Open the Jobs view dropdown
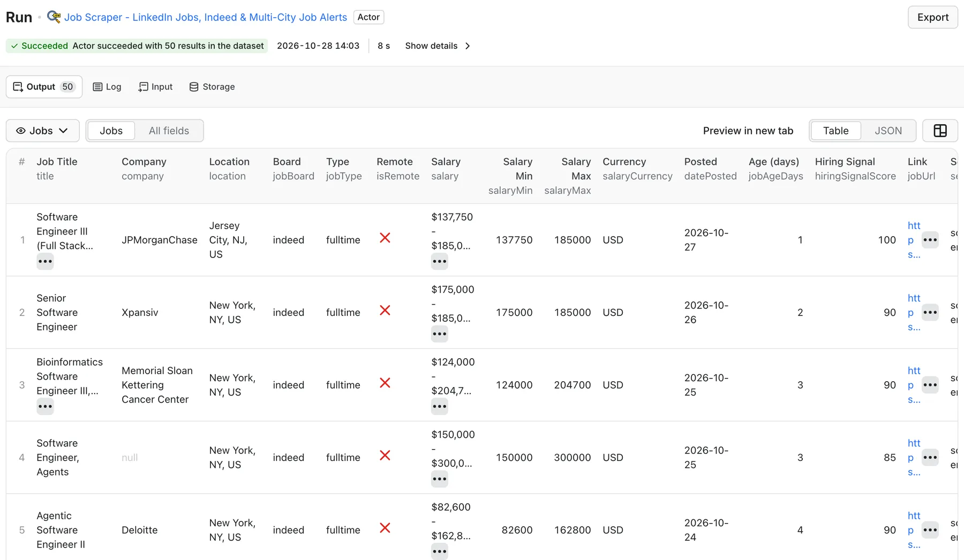Screen dimensions: 964x560 [x=43, y=131]
